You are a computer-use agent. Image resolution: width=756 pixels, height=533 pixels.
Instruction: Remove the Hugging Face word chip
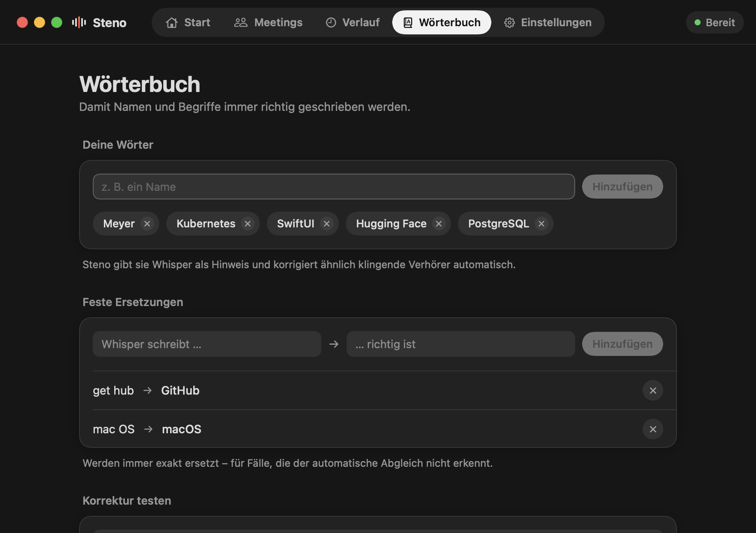tap(439, 224)
